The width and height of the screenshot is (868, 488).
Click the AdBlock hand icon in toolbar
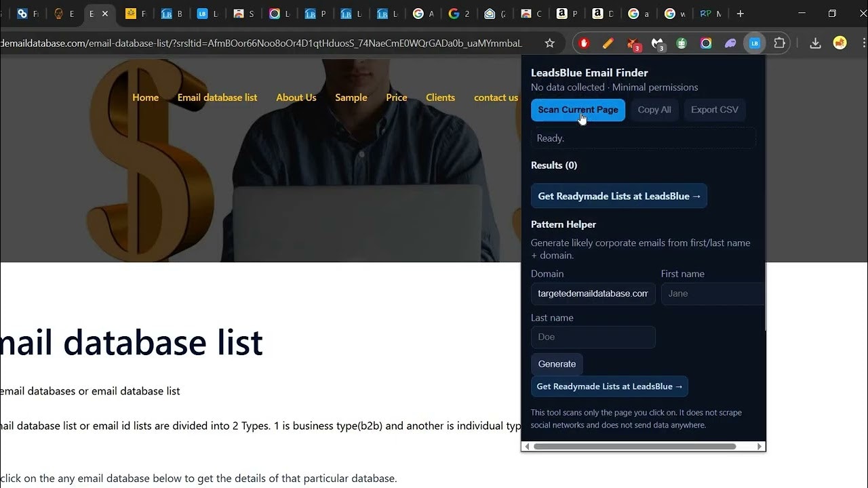coord(583,43)
